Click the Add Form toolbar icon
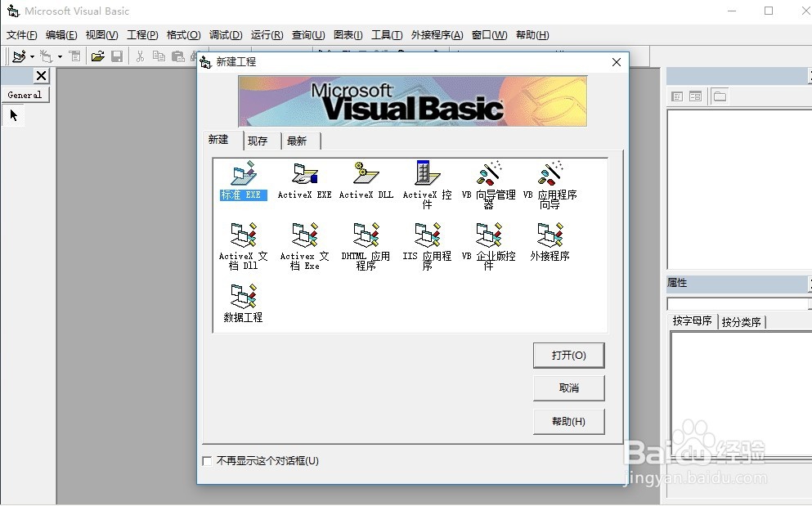This screenshot has height=506, width=812. (47, 56)
